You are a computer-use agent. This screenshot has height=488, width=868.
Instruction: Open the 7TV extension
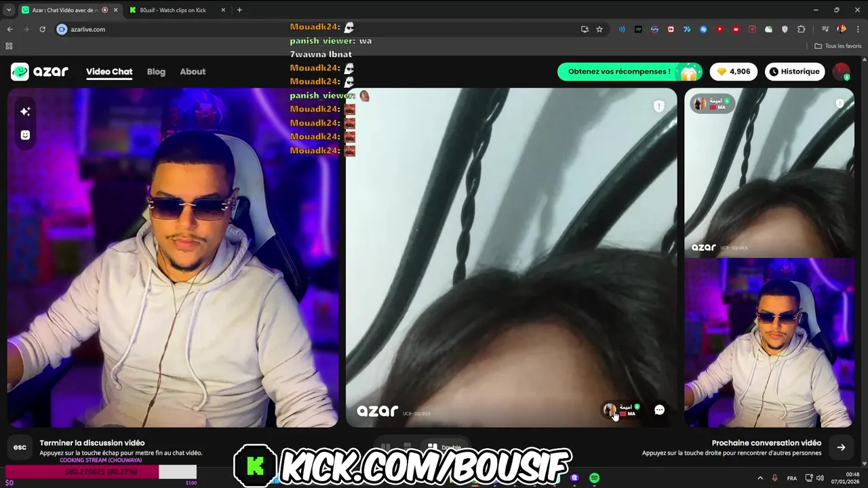click(687, 29)
